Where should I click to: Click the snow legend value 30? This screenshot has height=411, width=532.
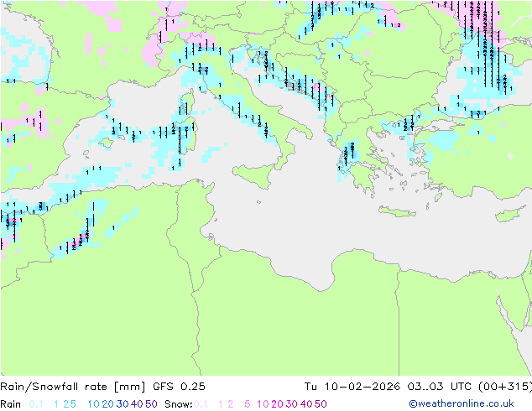pos(292,404)
